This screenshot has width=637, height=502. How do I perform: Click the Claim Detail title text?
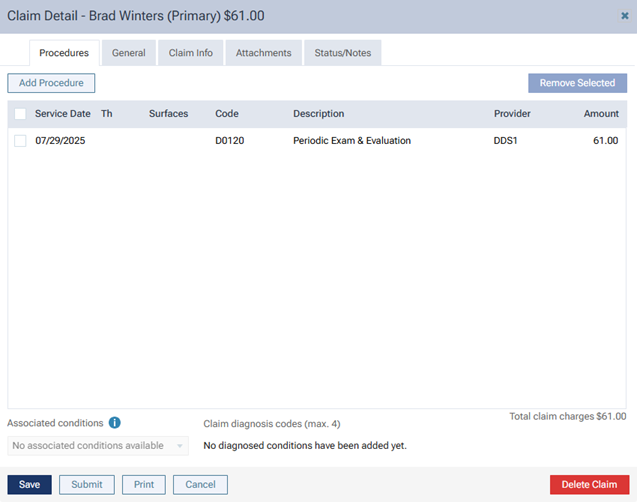coord(136,16)
